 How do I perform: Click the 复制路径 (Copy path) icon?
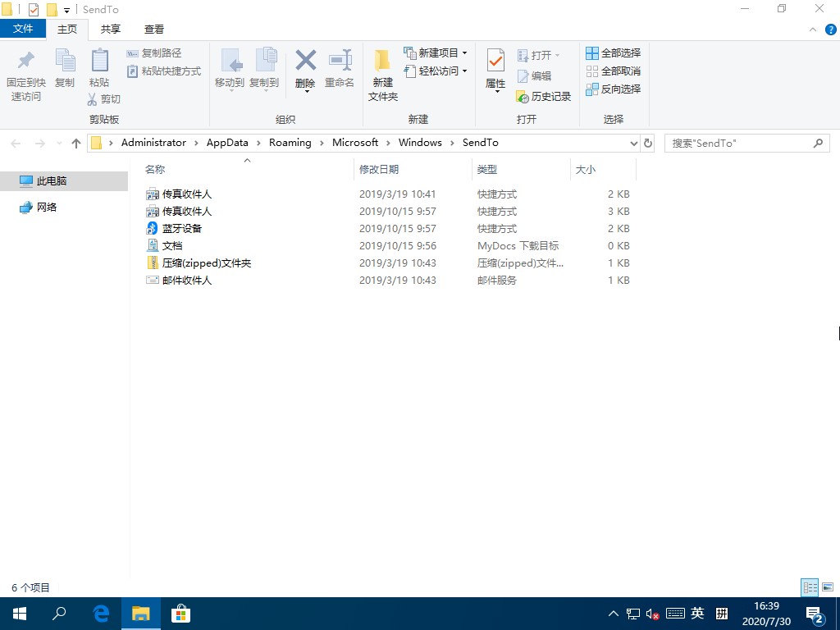(x=162, y=52)
